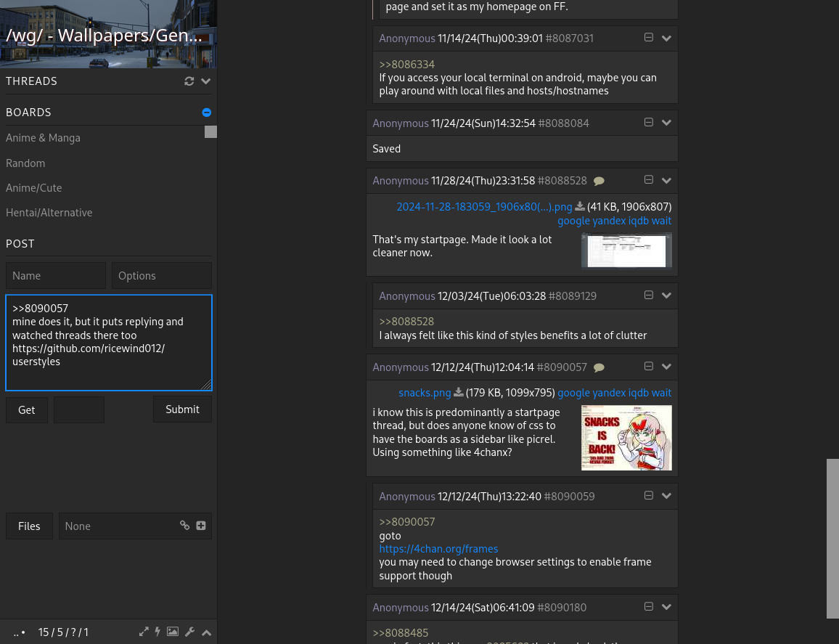Open the Anime & Manga board
Screen dimensions: 839x644
(43, 137)
